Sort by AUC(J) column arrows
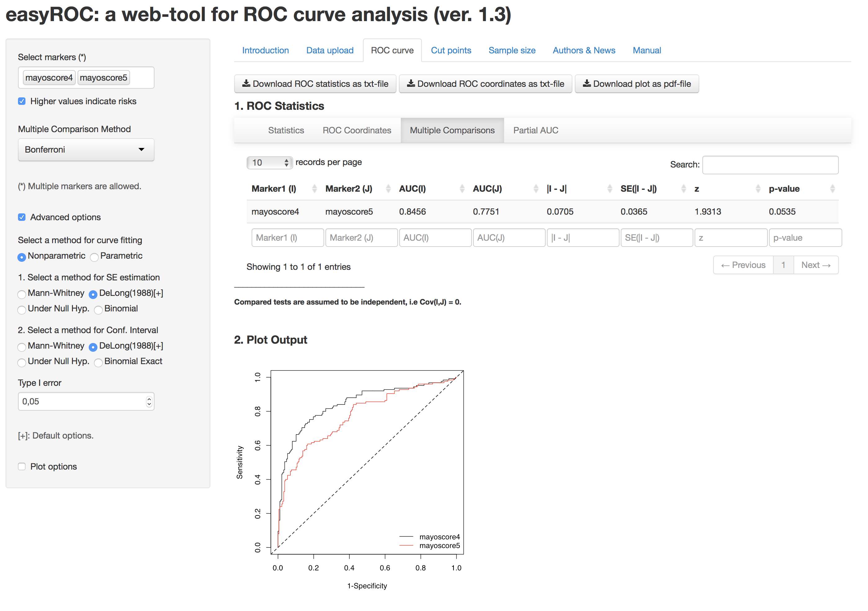The width and height of the screenshot is (868, 611). point(536,189)
